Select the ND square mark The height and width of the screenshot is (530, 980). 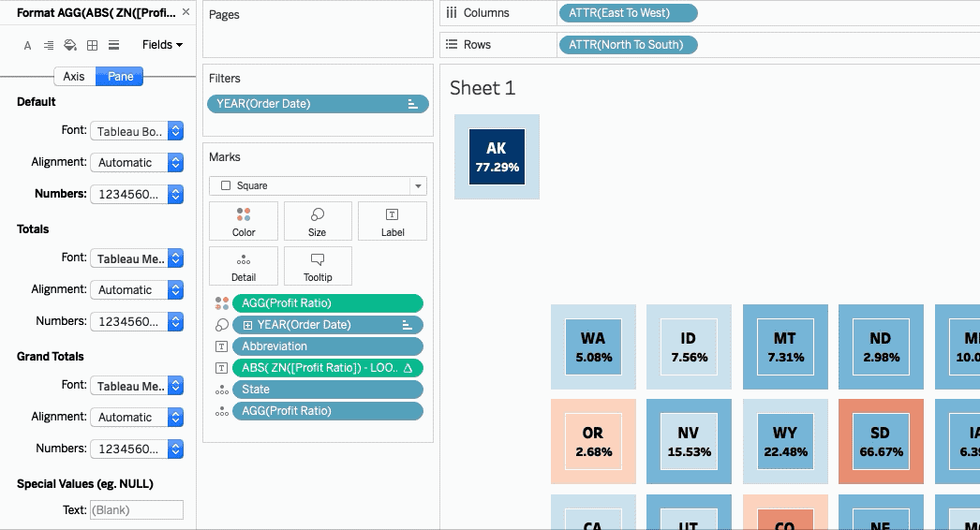pyautogui.click(x=881, y=346)
